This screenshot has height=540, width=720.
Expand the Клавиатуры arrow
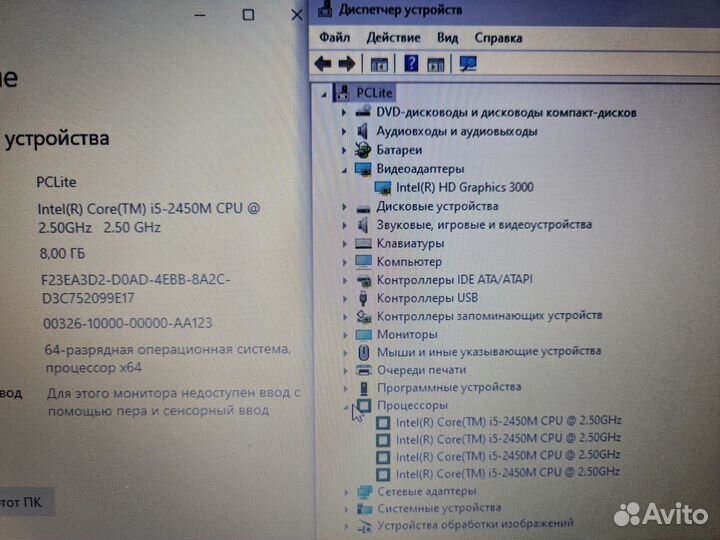click(344, 243)
